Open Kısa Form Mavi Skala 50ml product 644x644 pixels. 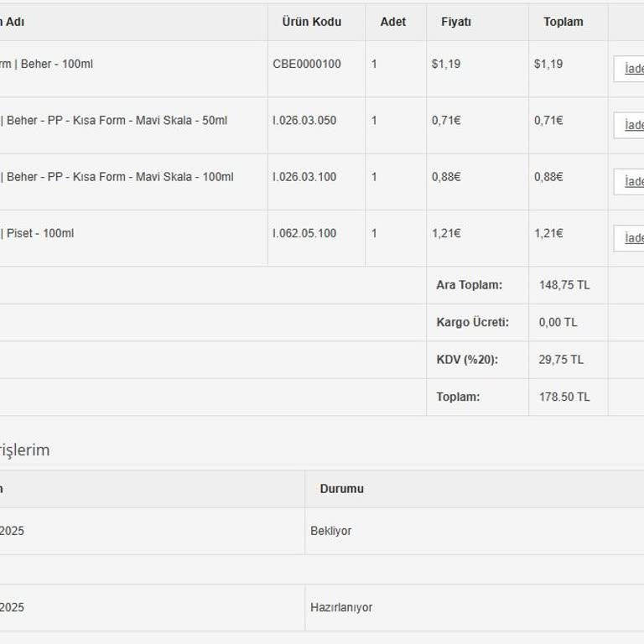pos(117,121)
